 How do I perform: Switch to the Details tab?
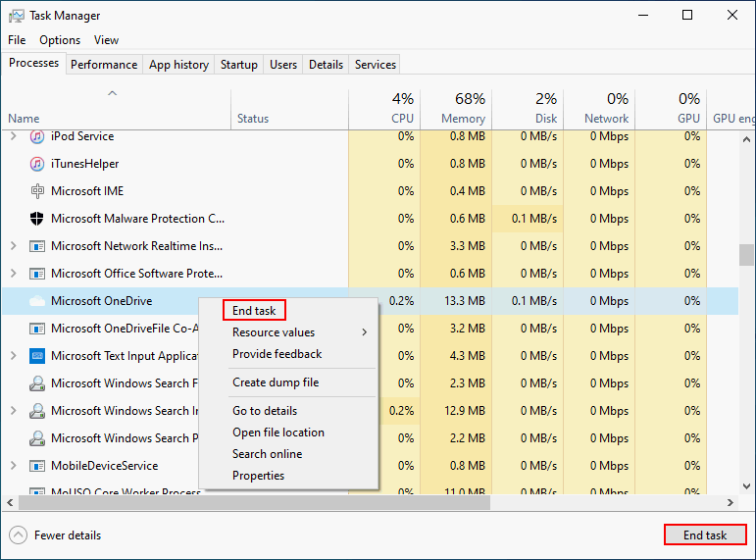[x=326, y=65]
